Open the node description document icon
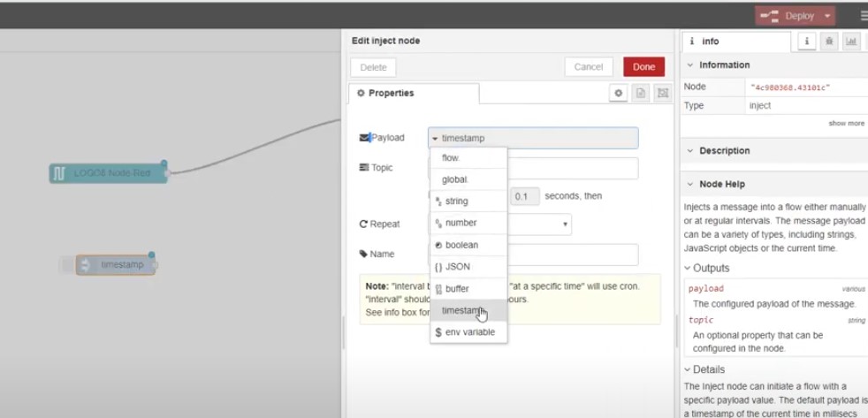Viewport: 868px width, 418px height. click(641, 93)
